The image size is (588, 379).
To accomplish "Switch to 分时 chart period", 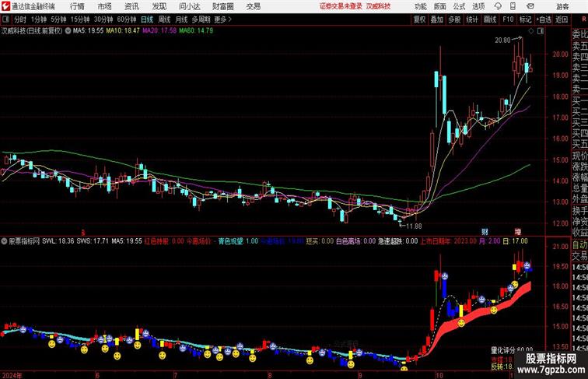I will (20, 19).
